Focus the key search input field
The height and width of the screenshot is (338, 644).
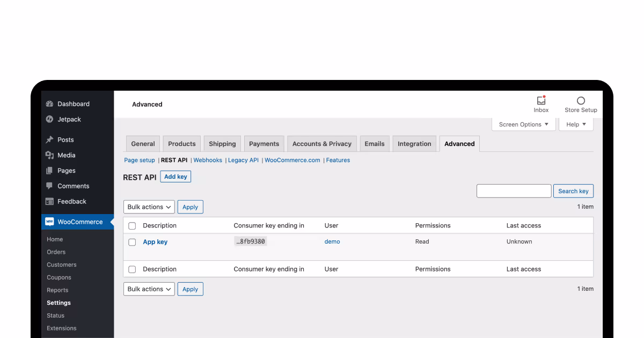click(514, 191)
